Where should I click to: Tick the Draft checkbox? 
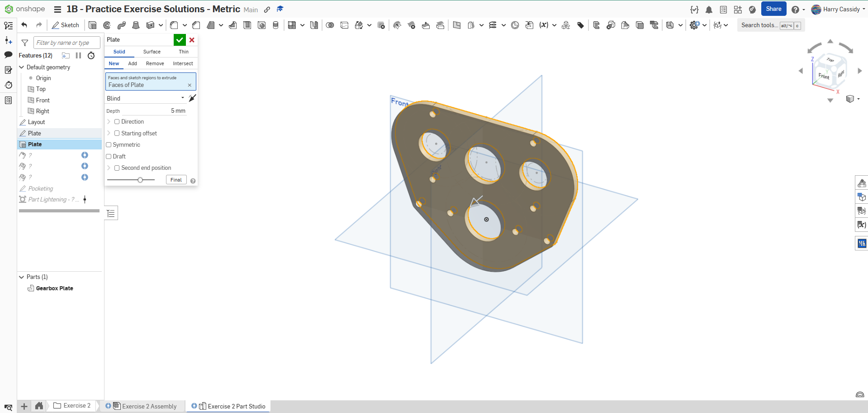tap(109, 157)
